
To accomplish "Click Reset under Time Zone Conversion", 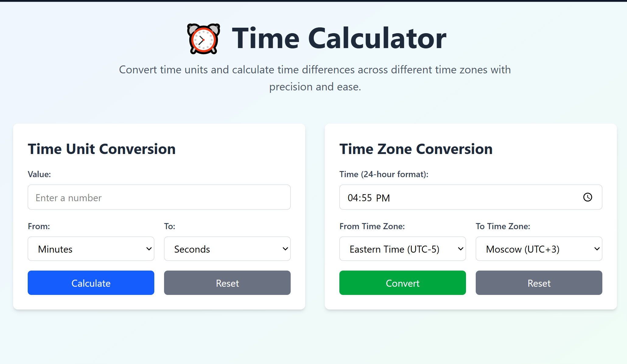I will pyautogui.click(x=539, y=283).
